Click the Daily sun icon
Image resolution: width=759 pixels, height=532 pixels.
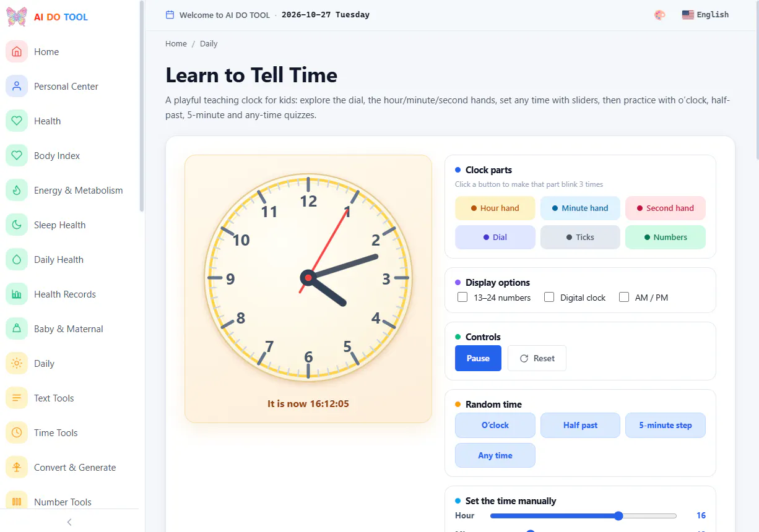(x=17, y=364)
